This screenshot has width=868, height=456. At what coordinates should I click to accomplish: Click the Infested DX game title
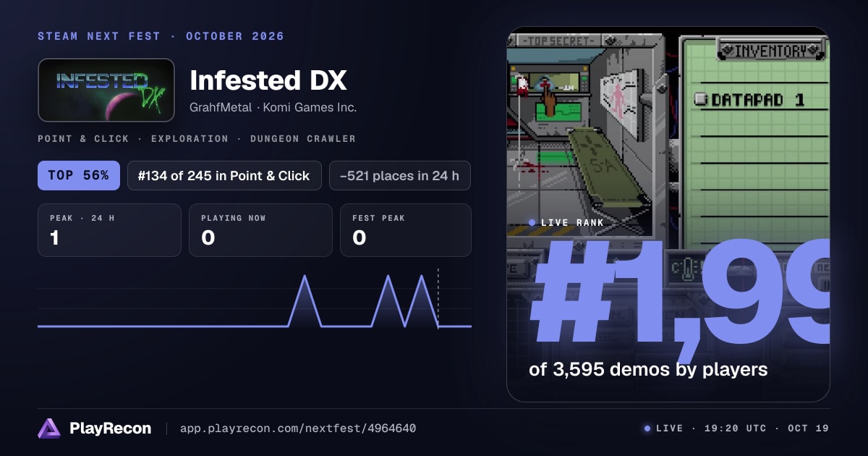click(268, 80)
